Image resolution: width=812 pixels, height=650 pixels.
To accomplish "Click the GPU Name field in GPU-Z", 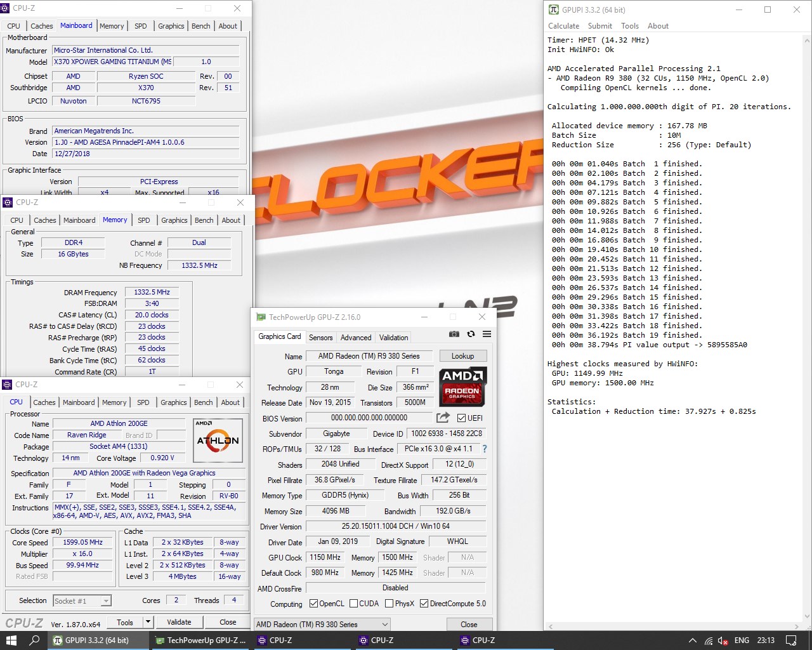I will point(369,356).
